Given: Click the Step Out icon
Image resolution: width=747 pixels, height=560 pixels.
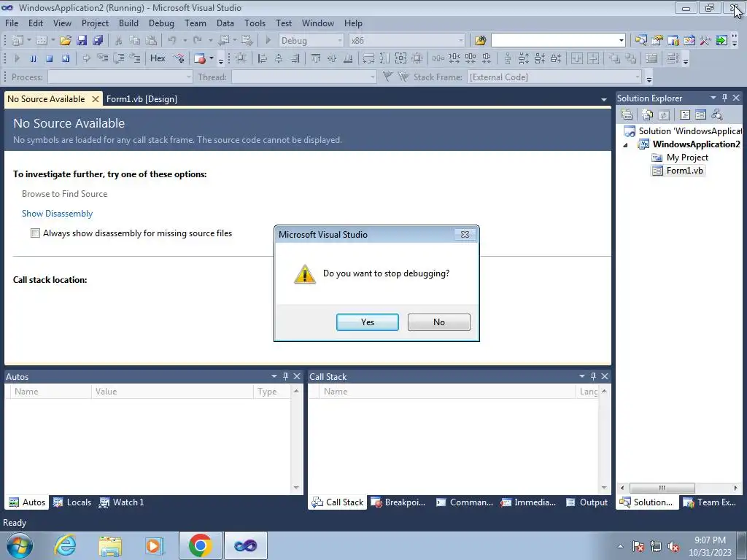Looking at the screenshot, I should click(x=135, y=58).
